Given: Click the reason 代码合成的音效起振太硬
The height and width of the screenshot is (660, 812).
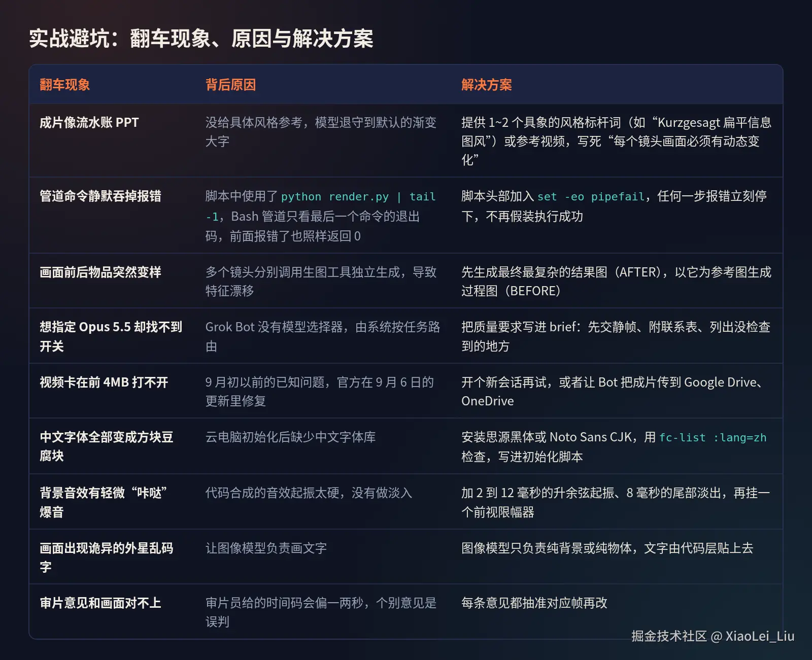Looking at the screenshot, I should click(x=309, y=493).
